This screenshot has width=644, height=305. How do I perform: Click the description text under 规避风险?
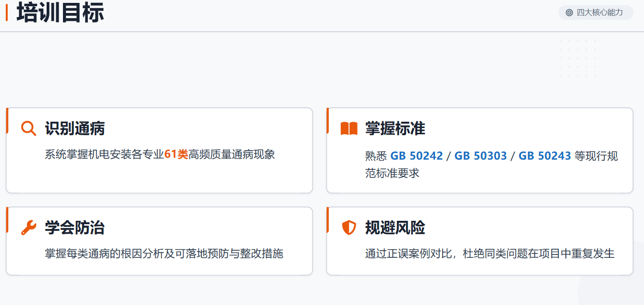click(x=490, y=254)
